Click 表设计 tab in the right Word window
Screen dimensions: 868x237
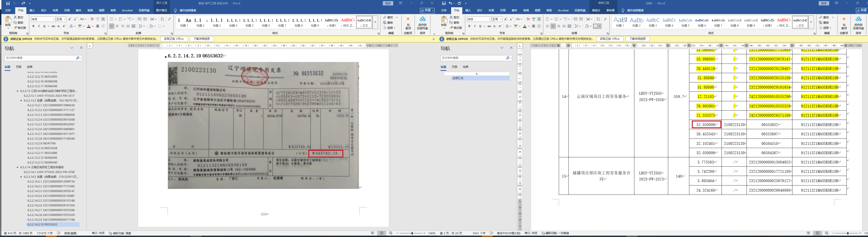click(596, 10)
